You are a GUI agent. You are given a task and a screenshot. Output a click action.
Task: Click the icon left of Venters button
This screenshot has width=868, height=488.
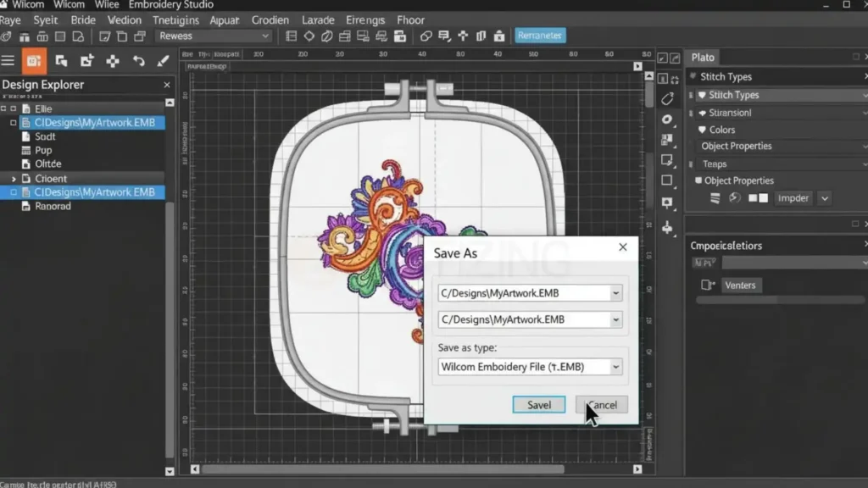pyautogui.click(x=708, y=285)
